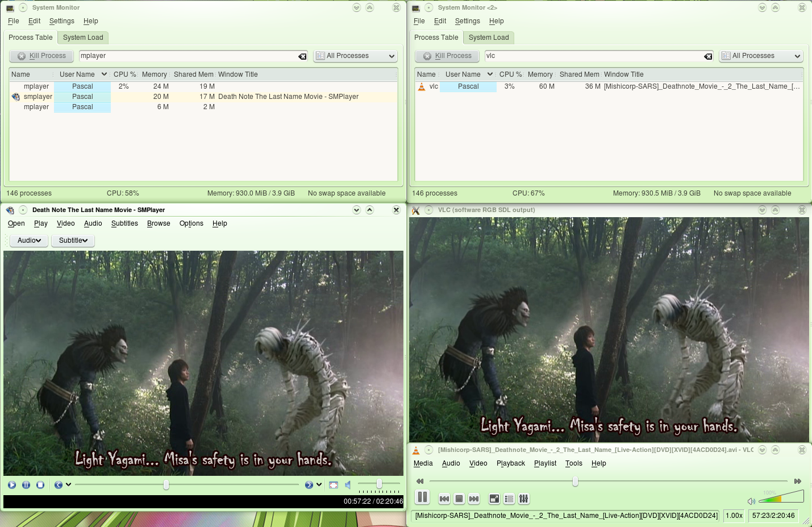This screenshot has width=812, height=527.
Task: Click the SMPlayer forward arrow icon
Action: tap(309, 485)
